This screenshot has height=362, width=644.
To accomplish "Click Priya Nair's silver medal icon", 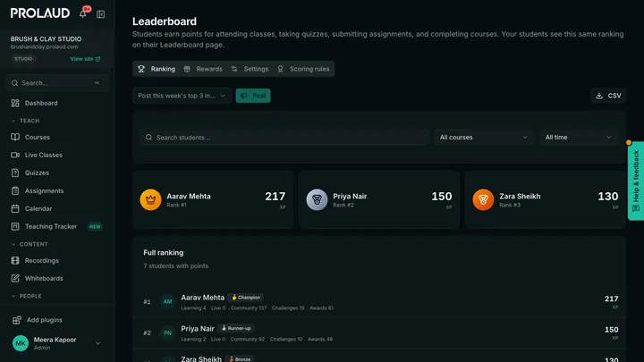I will point(317,199).
